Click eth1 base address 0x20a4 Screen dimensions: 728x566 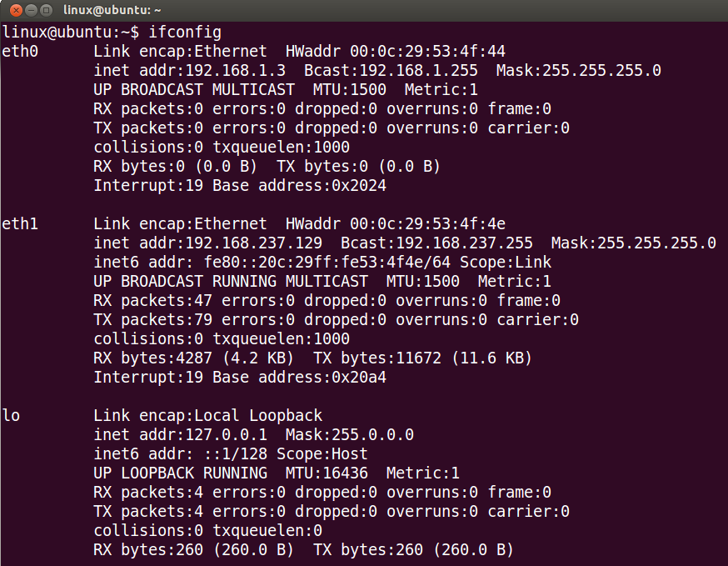[359, 378]
